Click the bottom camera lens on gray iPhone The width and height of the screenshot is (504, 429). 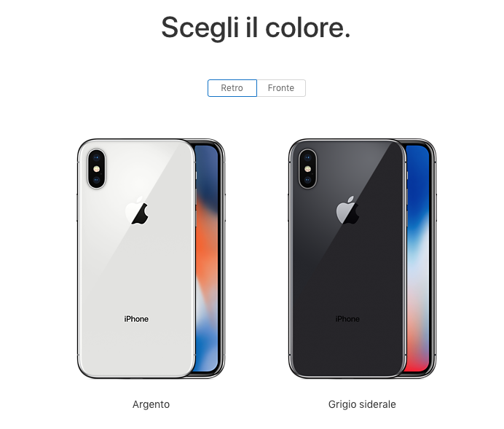pos(307,180)
